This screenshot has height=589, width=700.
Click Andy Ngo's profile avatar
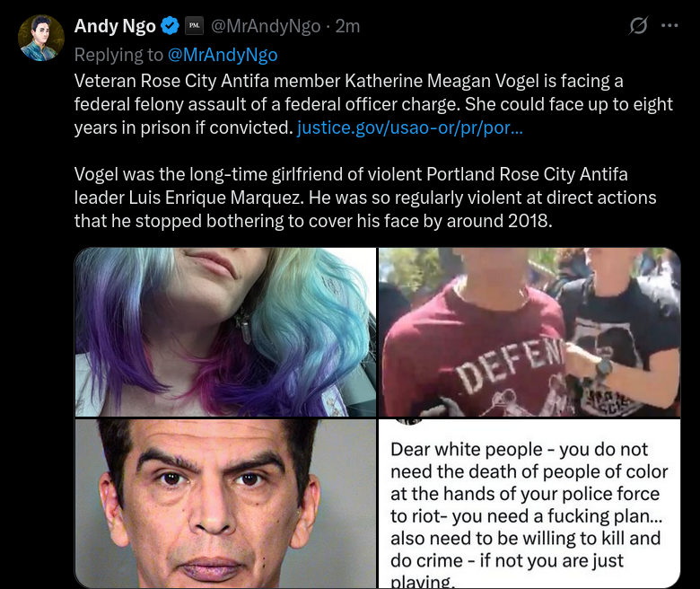click(41, 38)
